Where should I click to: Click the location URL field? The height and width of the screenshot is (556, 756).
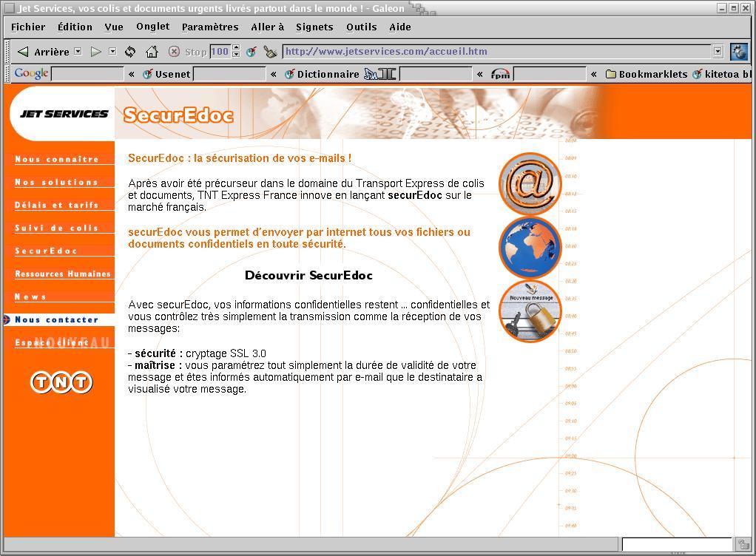(x=497, y=52)
